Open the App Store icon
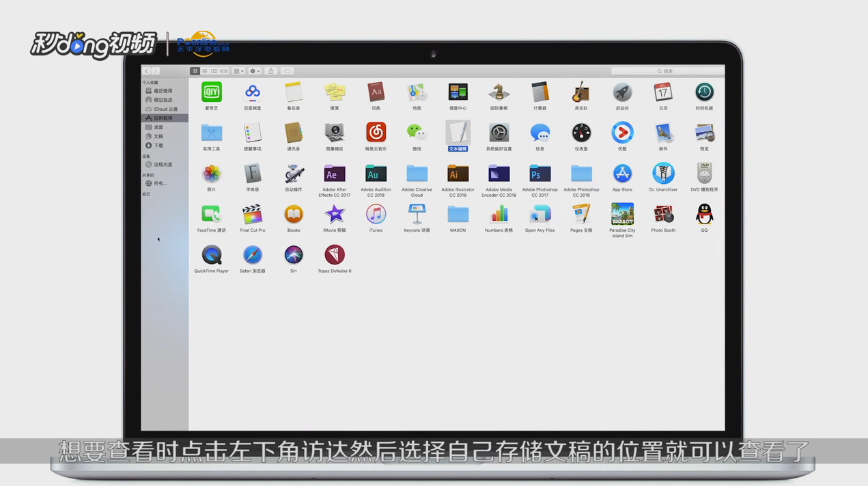The image size is (868, 486). tap(622, 174)
